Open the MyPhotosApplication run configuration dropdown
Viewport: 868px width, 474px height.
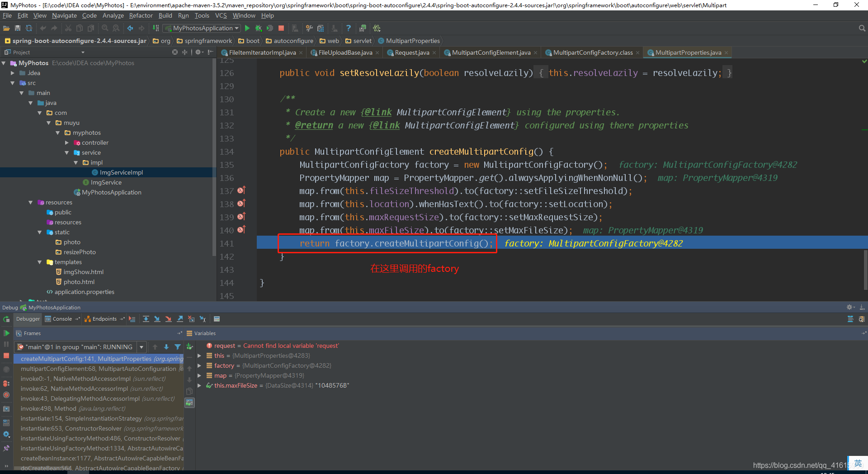click(x=202, y=28)
